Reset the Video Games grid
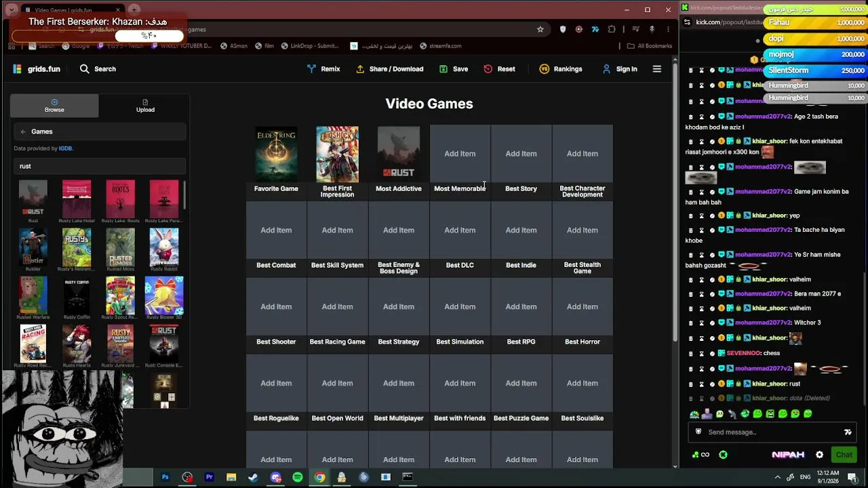Viewport: 868px width, 488px height. click(499, 68)
